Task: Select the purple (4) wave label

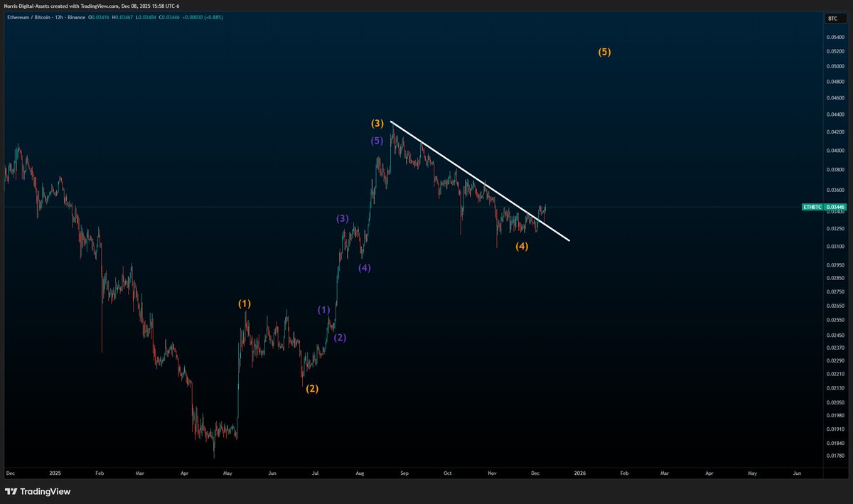Action: [364, 268]
